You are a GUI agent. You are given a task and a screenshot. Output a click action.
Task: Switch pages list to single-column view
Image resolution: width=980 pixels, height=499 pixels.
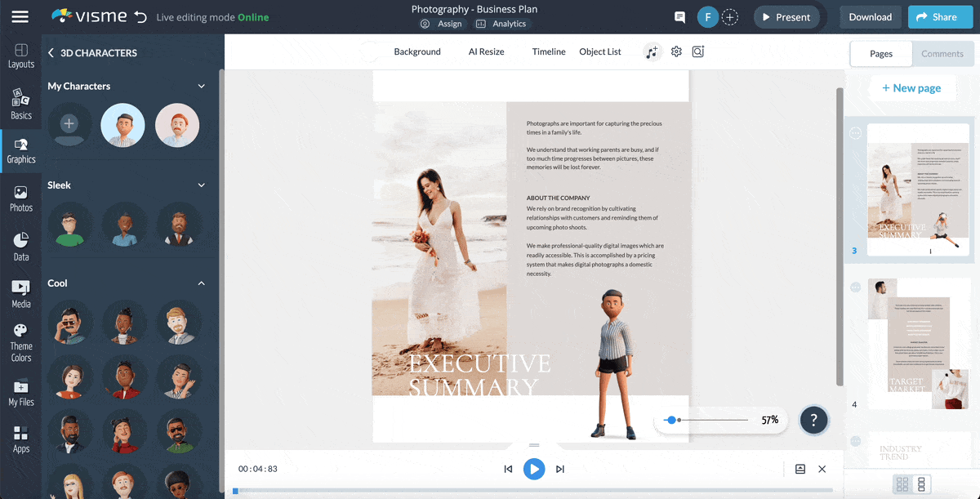[x=922, y=484]
